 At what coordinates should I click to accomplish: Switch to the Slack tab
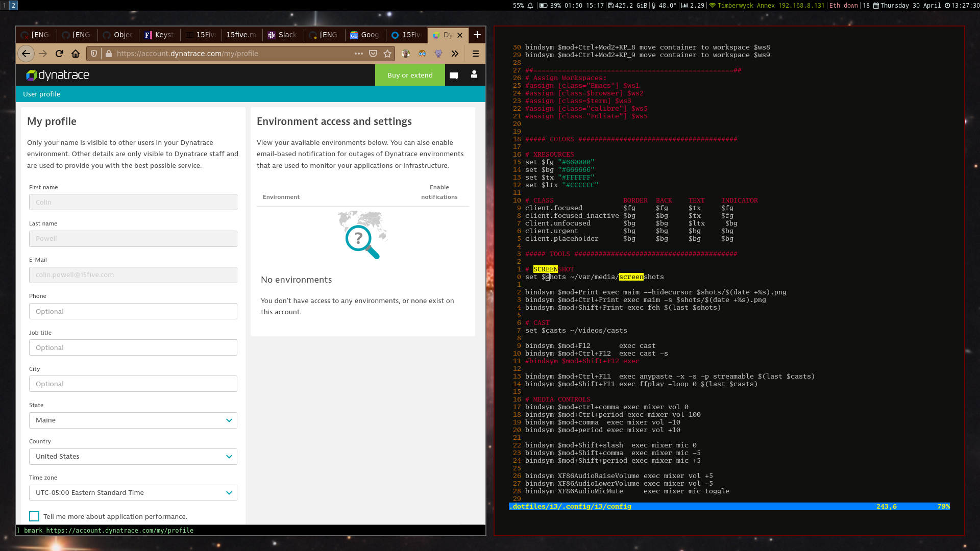click(x=282, y=35)
